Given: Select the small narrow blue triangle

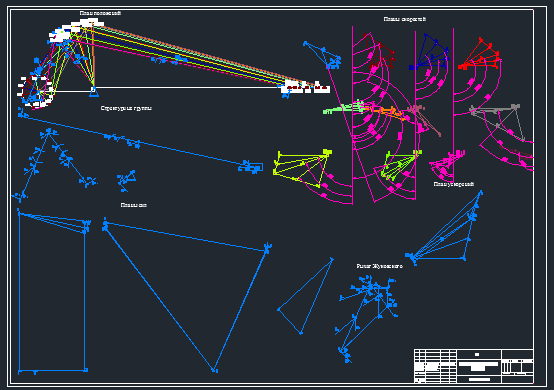Looking at the screenshot, I should coord(306,296).
